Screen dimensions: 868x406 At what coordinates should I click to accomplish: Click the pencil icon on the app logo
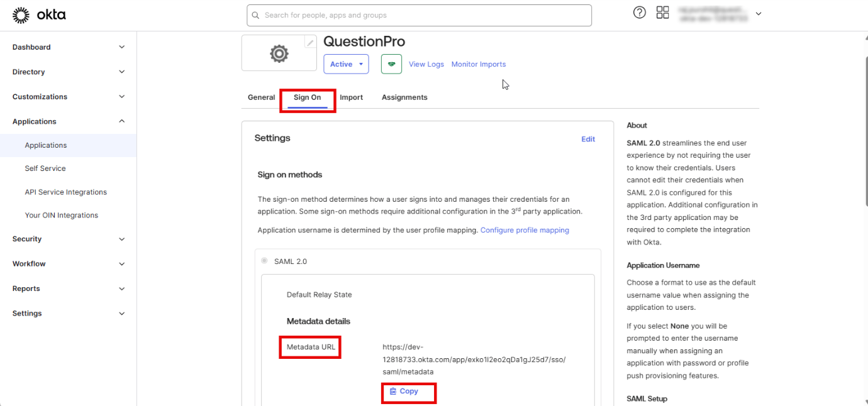pyautogui.click(x=310, y=42)
